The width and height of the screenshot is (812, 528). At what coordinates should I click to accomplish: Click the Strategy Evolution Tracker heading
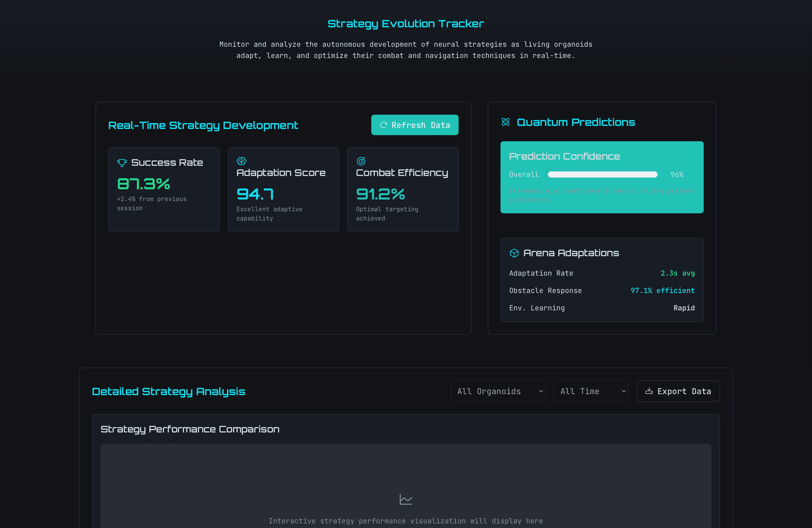[406, 24]
